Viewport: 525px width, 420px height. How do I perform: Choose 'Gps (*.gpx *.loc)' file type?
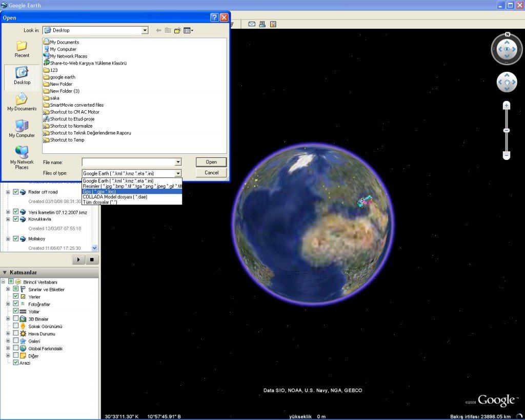(x=132, y=192)
